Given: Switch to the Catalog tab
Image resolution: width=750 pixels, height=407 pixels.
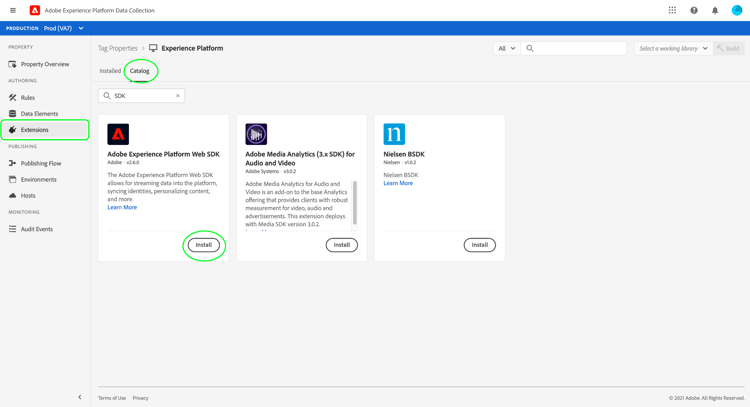Looking at the screenshot, I should (x=140, y=71).
